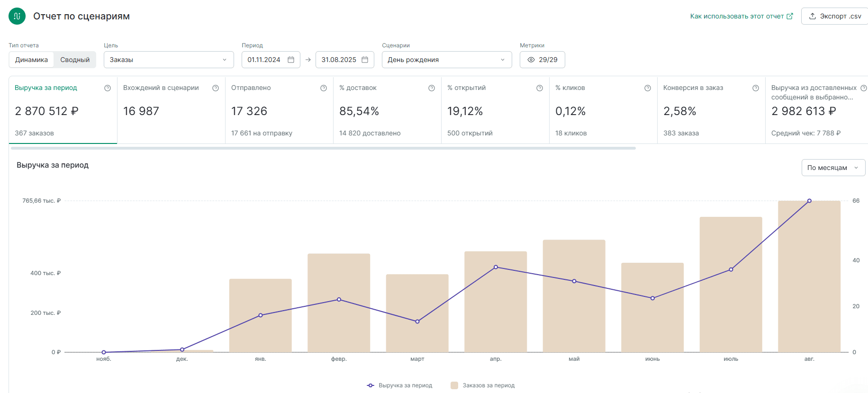
Task: Click the horizontal metrics scrollbar
Action: [323, 148]
